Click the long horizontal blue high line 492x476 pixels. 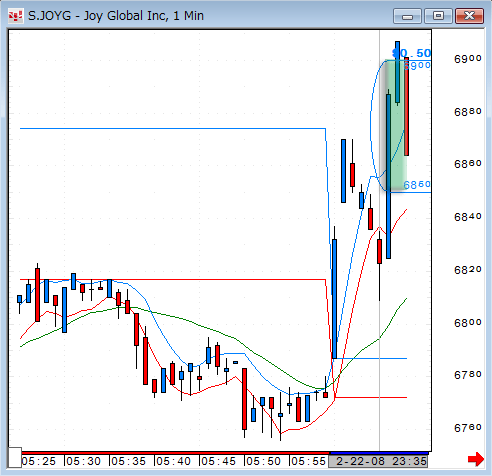[x=173, y=128]
